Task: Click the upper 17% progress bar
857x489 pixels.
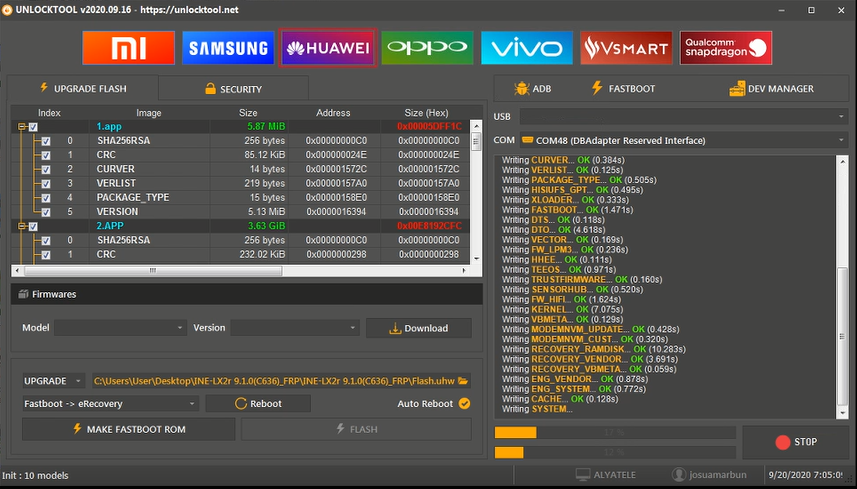Action: click(615, 433)
